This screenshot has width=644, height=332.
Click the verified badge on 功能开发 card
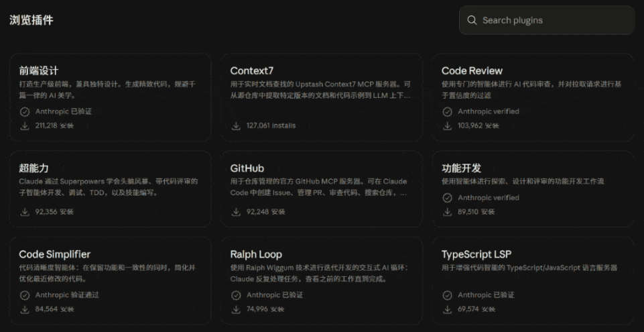(x=447, y=198)
